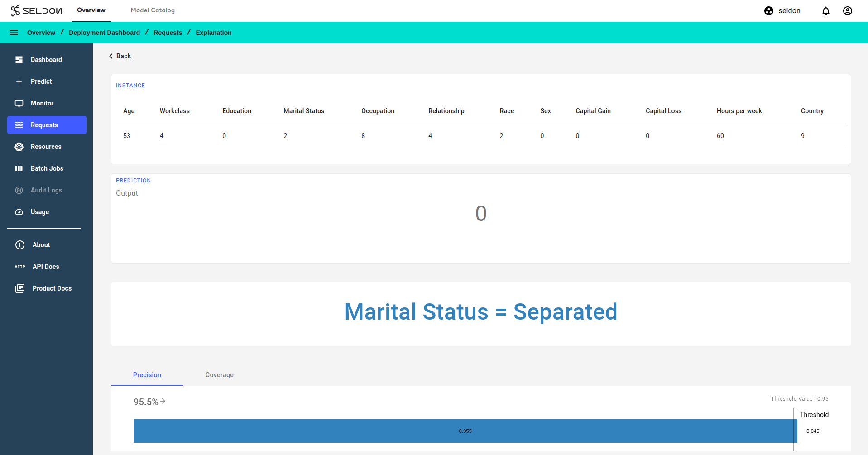Screen dimensions: 868x455
Task: Open Usage in the sidebar
Action: (x=47, y=212)
